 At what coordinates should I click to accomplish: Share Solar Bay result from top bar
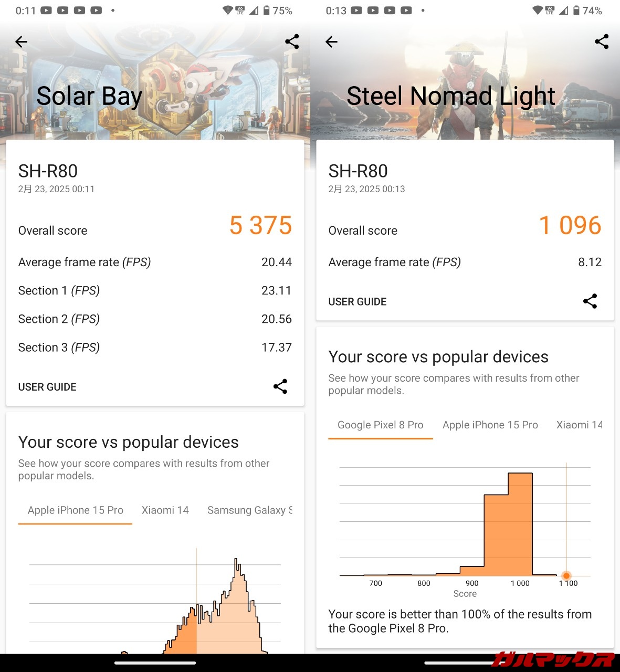292,41
